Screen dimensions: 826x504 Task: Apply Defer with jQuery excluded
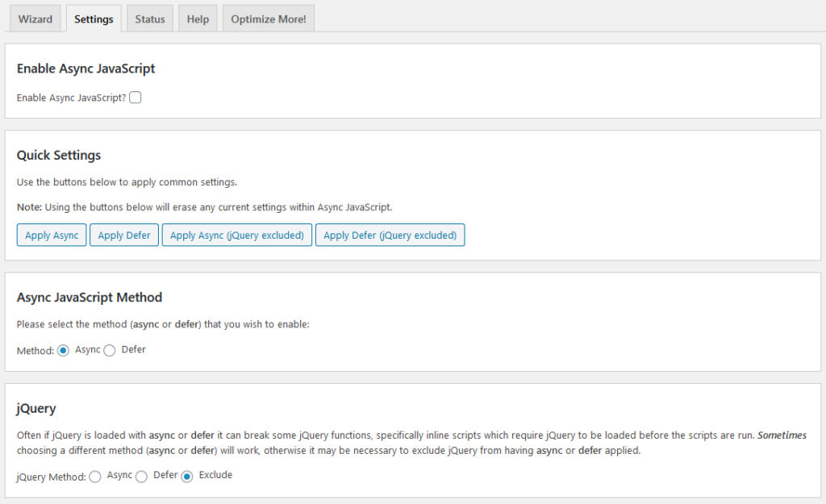pos(390,235)
